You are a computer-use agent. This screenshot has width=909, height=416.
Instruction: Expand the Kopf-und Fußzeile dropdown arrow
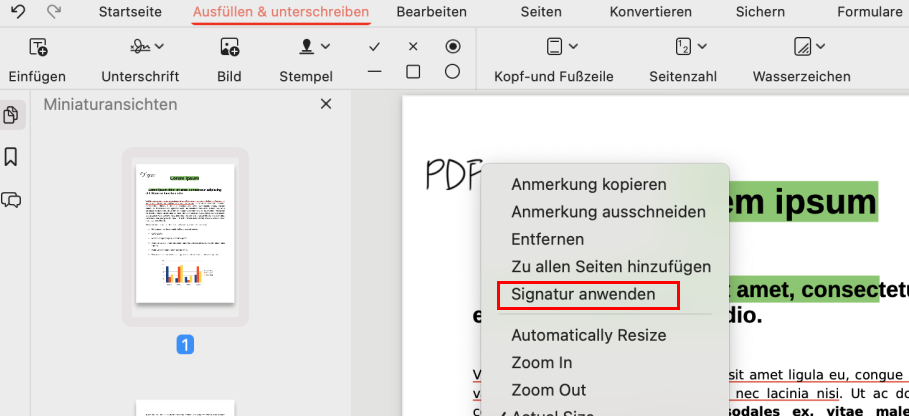(x=573, y=46)
